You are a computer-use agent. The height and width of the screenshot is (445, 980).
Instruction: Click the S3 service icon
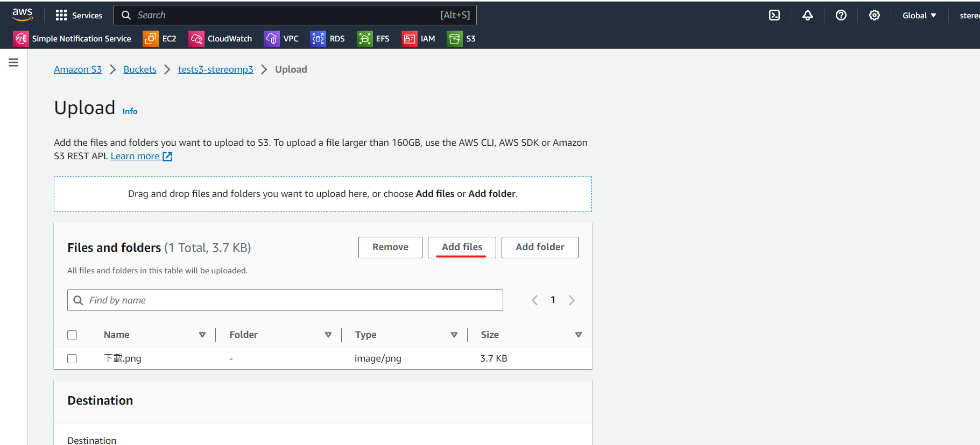455,39
